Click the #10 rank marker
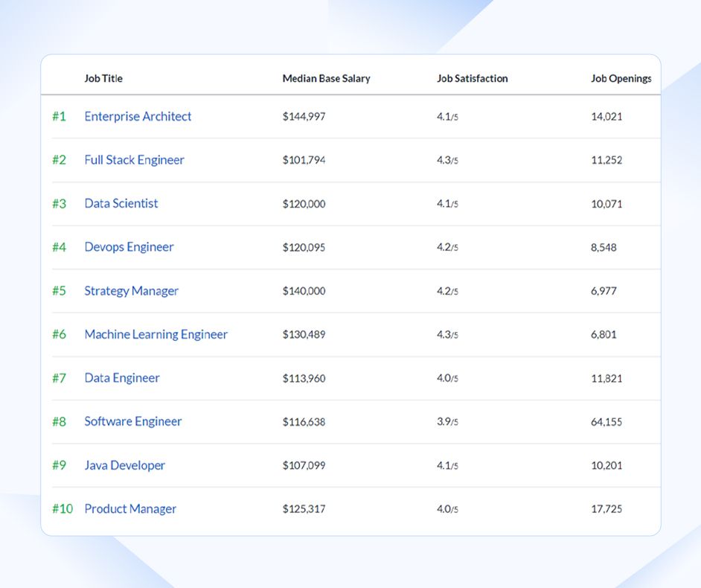 (x=61, y=509)
